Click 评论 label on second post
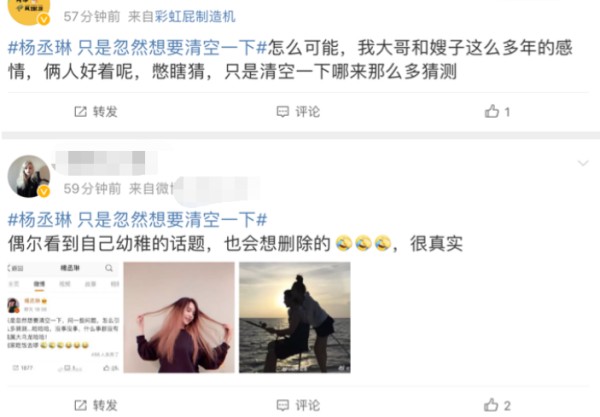 pos(307,405)
